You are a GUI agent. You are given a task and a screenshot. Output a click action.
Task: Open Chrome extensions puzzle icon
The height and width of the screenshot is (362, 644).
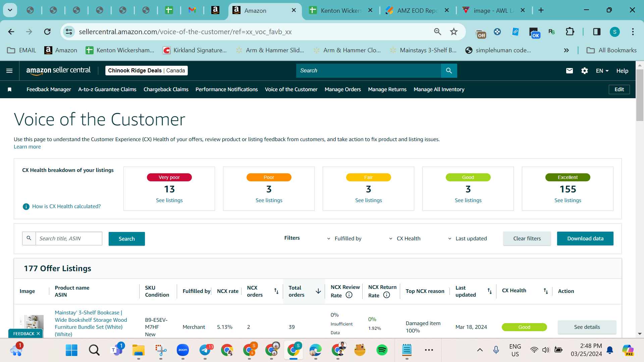pos(570,32)
